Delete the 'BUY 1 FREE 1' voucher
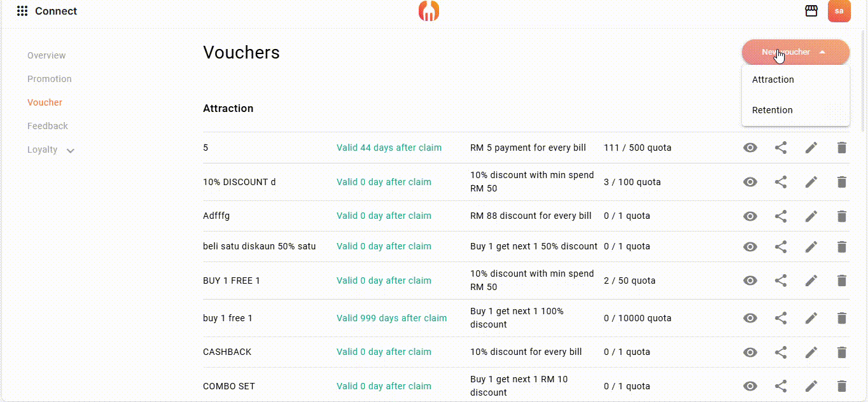The width and height of the screenshot is (868, 402). point(841,281)
